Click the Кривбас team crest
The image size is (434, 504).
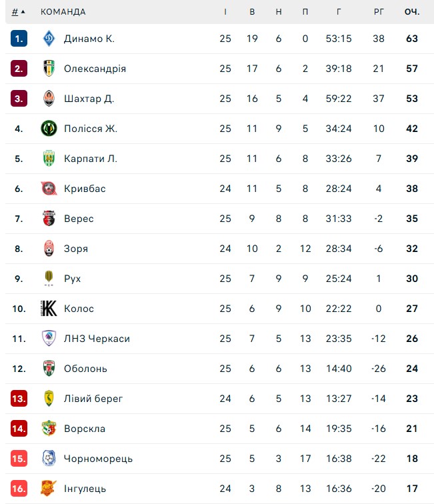point(49,189)
